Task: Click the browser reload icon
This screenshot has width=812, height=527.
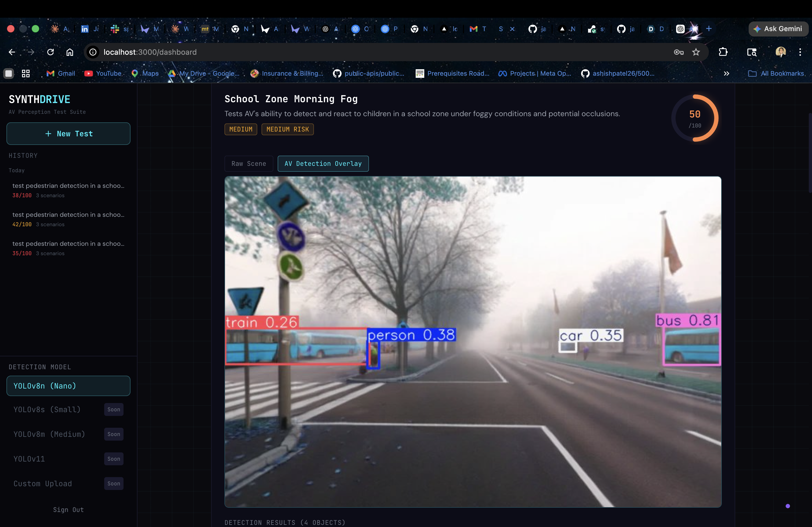Action: tap(50, 52)
